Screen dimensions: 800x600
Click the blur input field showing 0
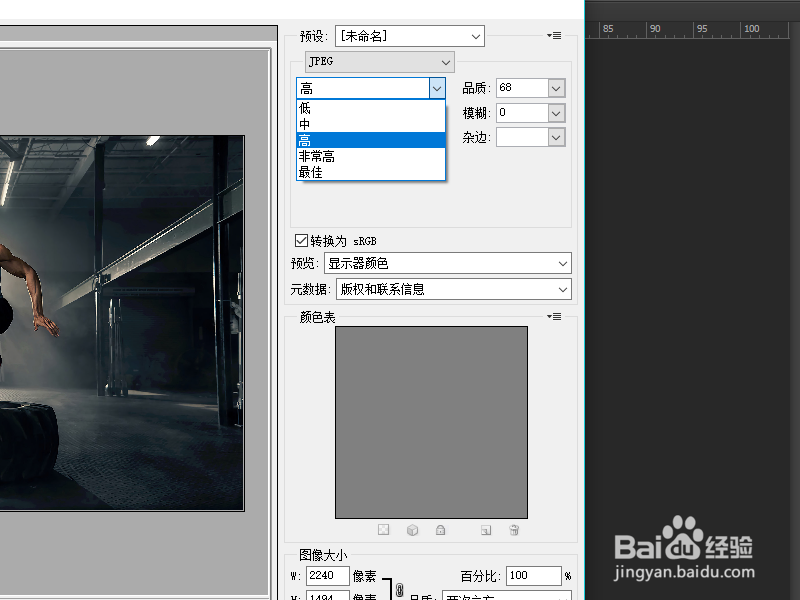pyautogui.click(x=522, y=113)
